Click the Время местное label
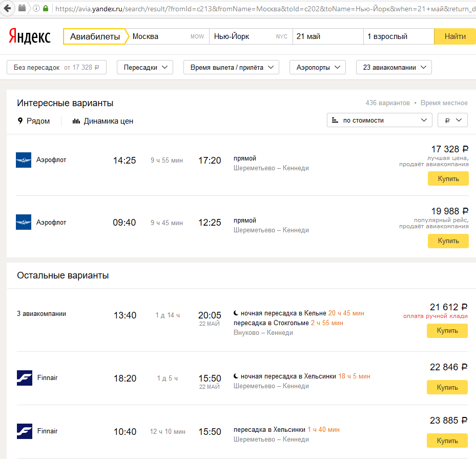Image resolution: width=476 pixels, height=459 pixels. 444,103
